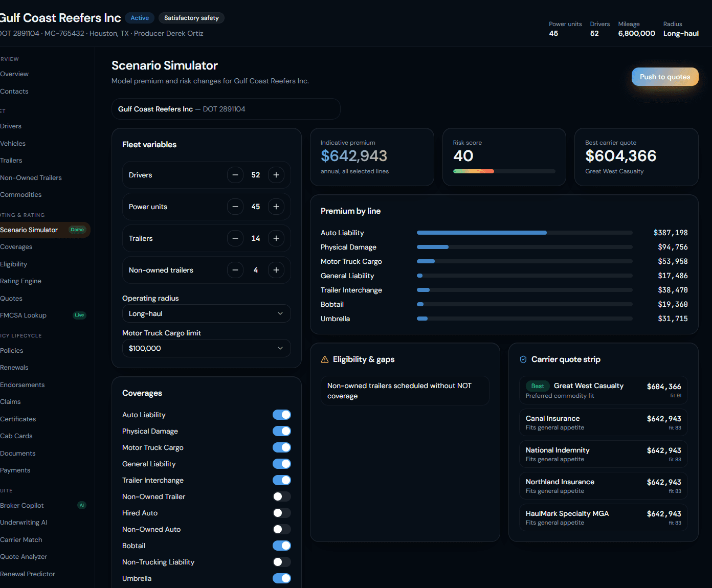Go to FMCSA Lookup
Image resolution: width=712 pixels, height=588 pixels.
23,315
